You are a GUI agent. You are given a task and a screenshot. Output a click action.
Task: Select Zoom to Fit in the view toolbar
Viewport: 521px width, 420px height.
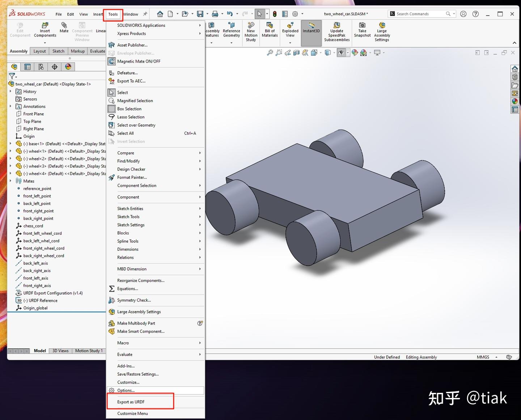[270, 52]
